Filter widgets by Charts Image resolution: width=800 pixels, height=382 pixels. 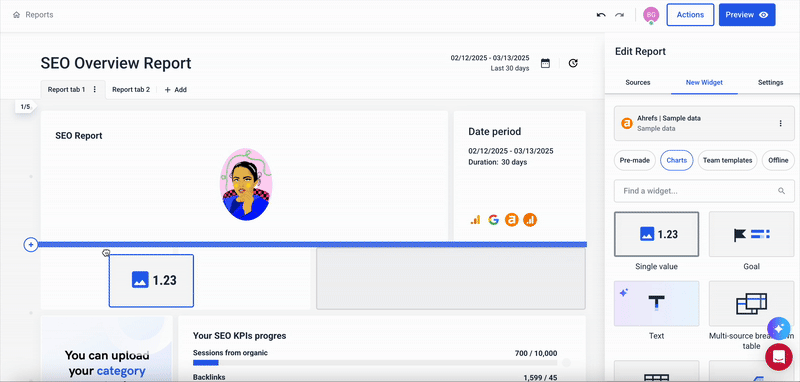(x=677, y=160)
